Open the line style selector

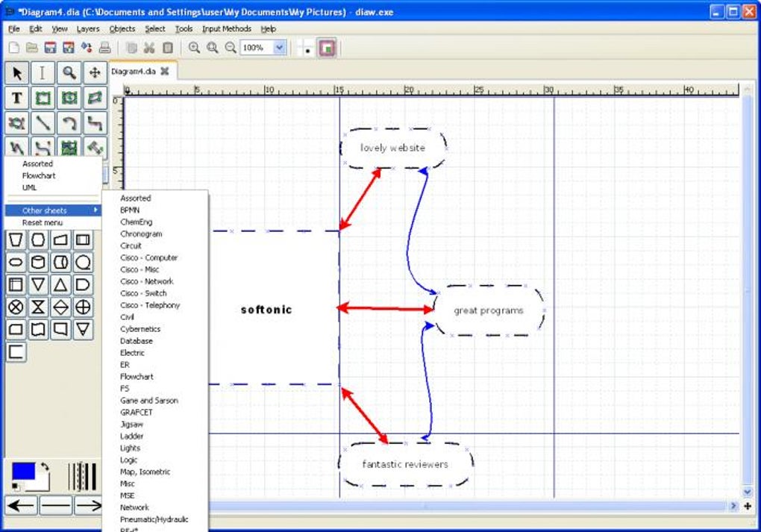56,506
